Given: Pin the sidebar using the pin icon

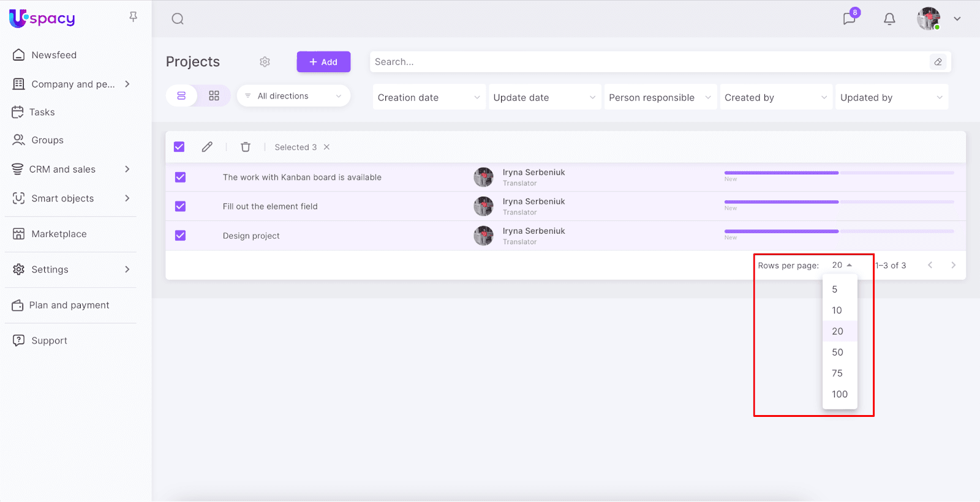Looking at the screenshot, I should [133, 17].
